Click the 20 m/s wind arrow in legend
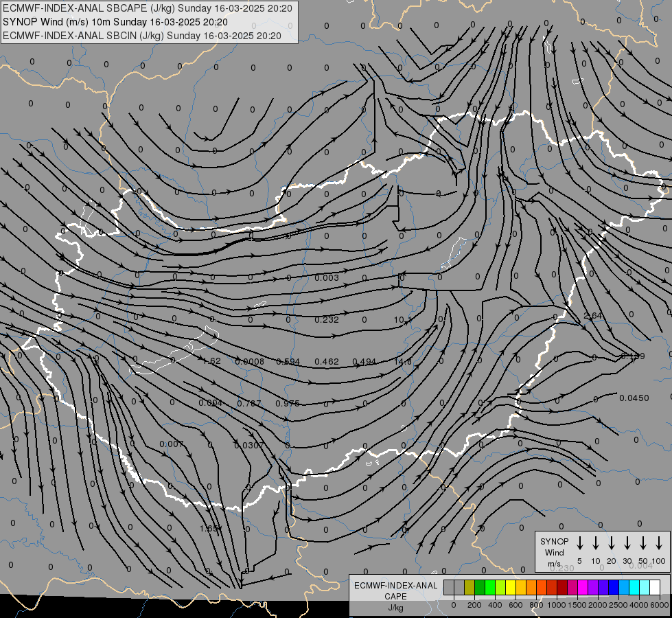The width and height of the screenshot is (672, 618). click(x=612, y=543)
